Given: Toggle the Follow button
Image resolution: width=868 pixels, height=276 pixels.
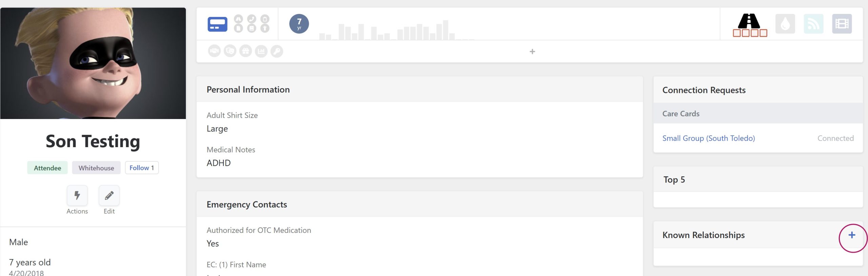Looking at the screenshot, I should click(142, 168).
